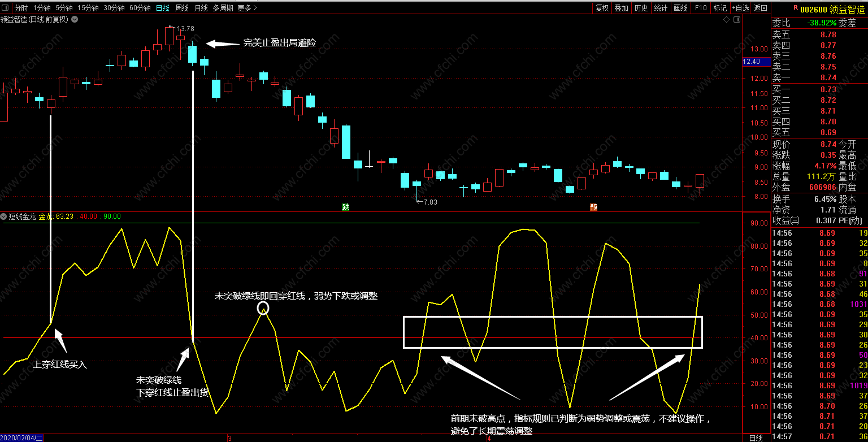Switch to the 15分钟 period tab
Image resolution: width=868 pixels, height=442 pixels.
(88, 8)
